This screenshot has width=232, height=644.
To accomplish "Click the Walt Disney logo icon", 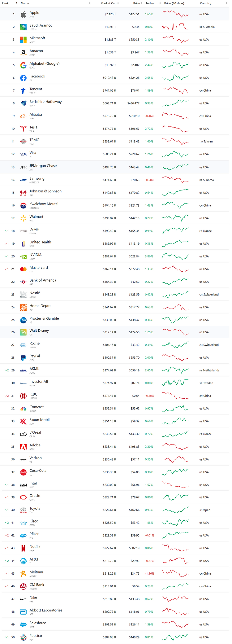I will point(23,332).
